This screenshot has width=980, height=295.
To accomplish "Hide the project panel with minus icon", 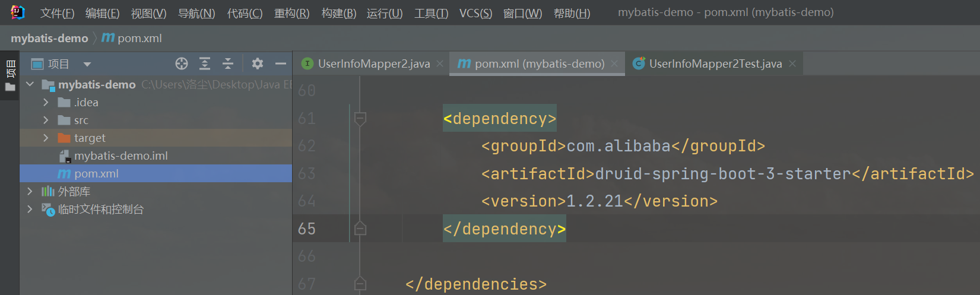I will click(281, 64).
